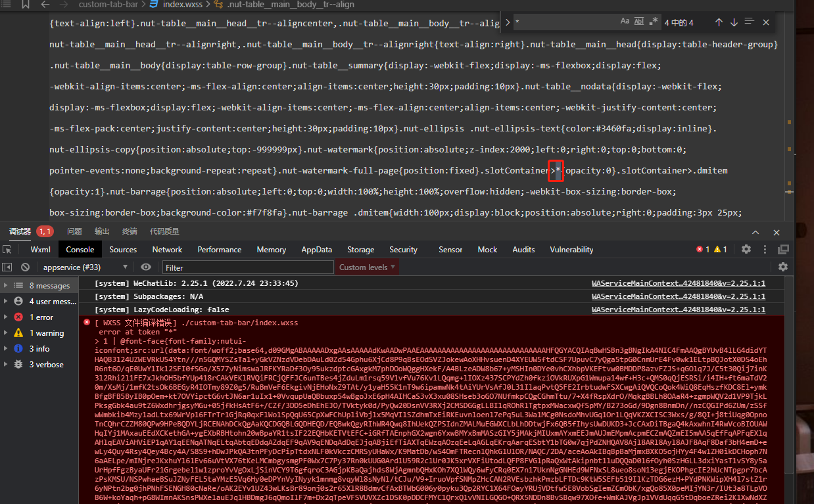The height and width of the screenshot is (504, 814).
Task: Navigate forward with the right arrow
Action: click(x=64, y=5)
